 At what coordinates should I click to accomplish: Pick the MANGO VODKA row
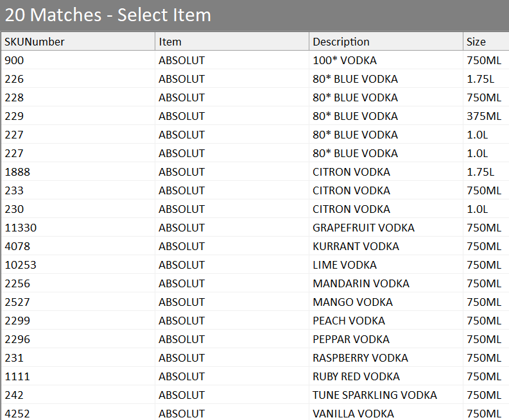coord(352,302)
